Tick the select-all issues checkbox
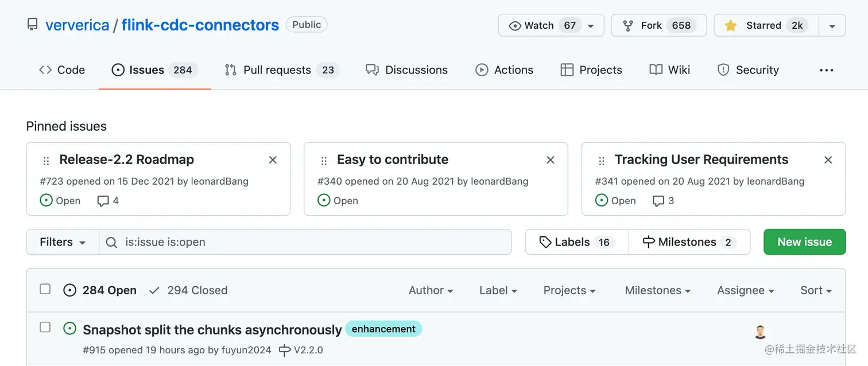 pos(45,289)
